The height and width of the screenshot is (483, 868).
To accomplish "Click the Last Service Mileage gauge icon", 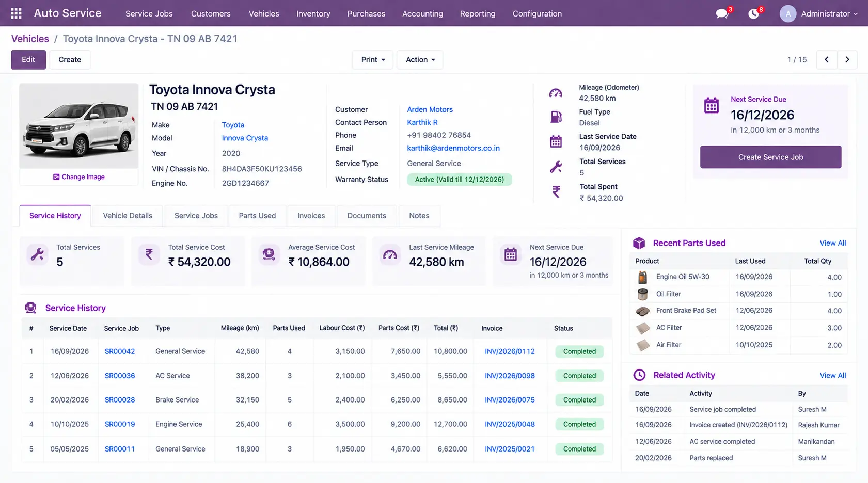I will pos(390,255).
